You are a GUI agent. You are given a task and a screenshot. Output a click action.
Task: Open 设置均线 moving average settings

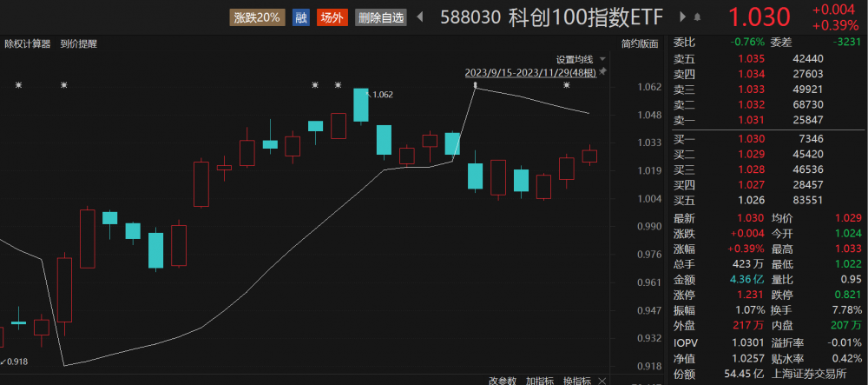point(575,59)
